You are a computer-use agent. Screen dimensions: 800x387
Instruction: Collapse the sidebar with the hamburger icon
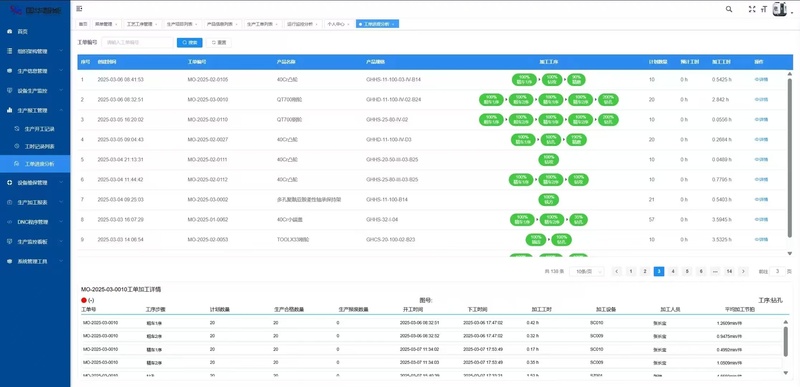79,9
